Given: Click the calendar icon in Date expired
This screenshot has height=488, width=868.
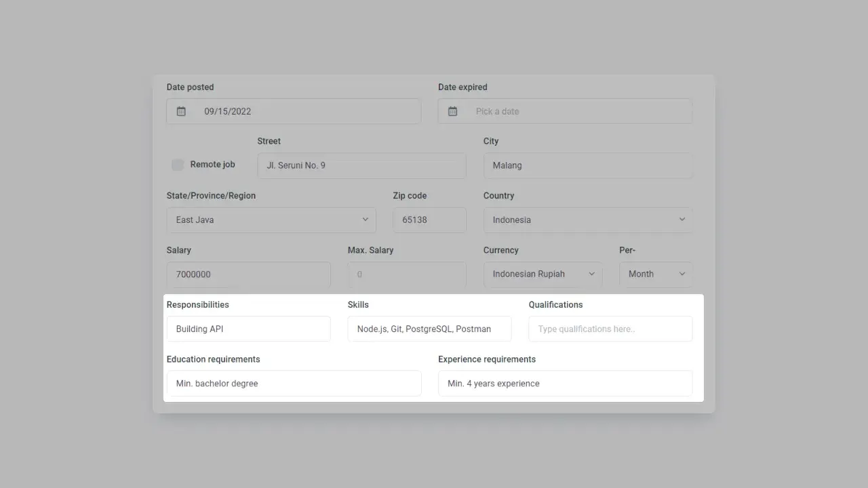Looking at the screenshot, I should [452, 111].
